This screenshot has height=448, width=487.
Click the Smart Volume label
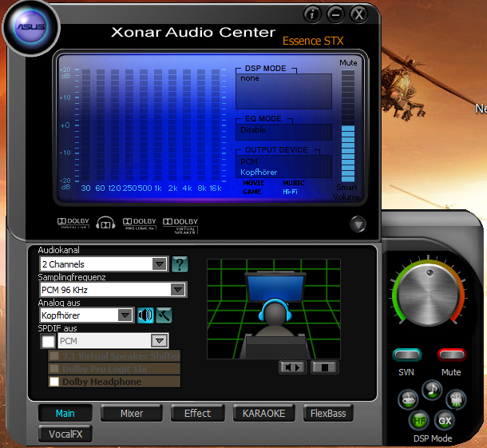click(346, 192)
